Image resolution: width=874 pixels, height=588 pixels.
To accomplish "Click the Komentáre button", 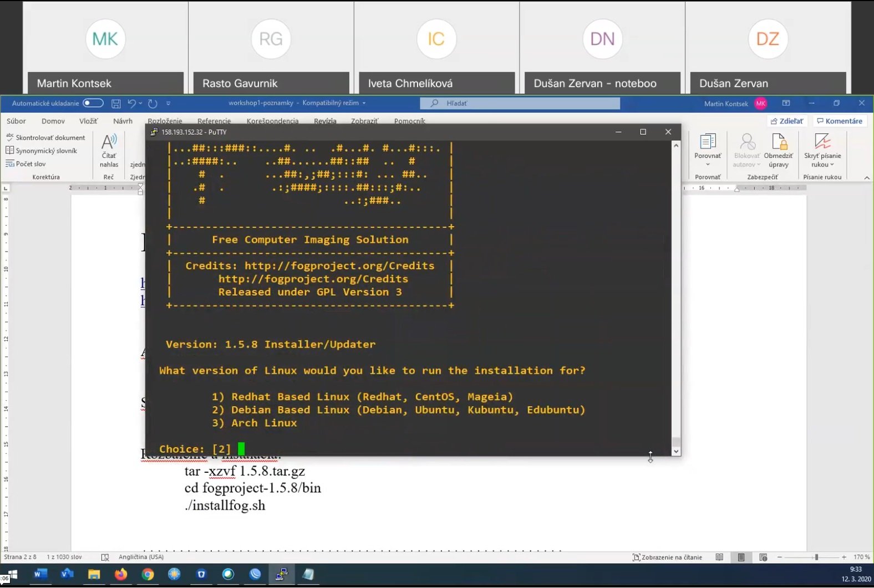I will (840, 121).
